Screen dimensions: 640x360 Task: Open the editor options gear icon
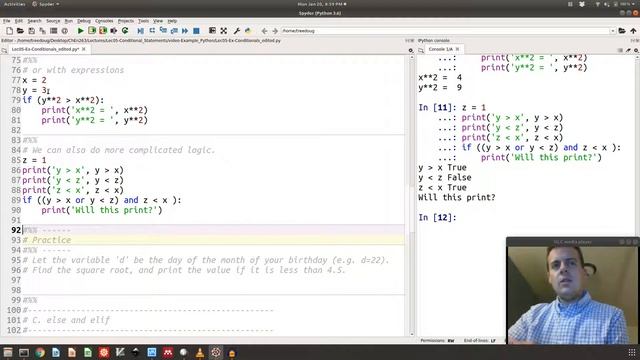(411, 50)
